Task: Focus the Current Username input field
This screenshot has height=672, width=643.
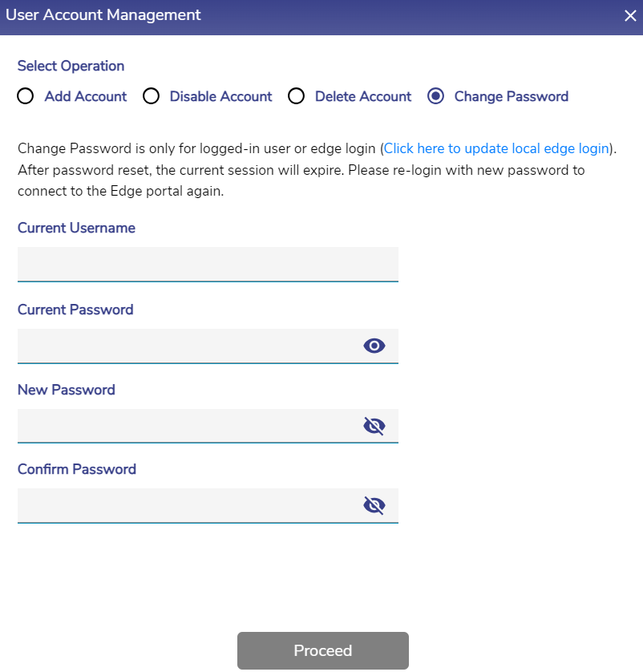Action: (207, 264)
